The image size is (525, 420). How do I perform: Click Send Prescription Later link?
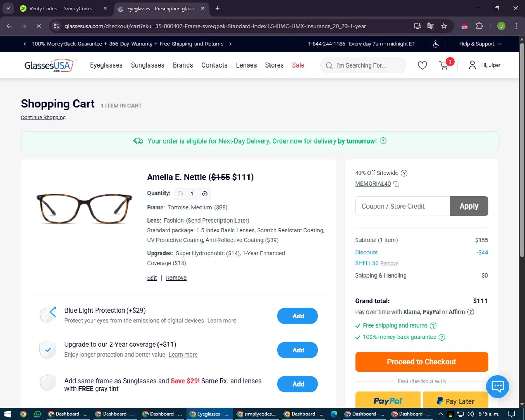coord(218,220)
